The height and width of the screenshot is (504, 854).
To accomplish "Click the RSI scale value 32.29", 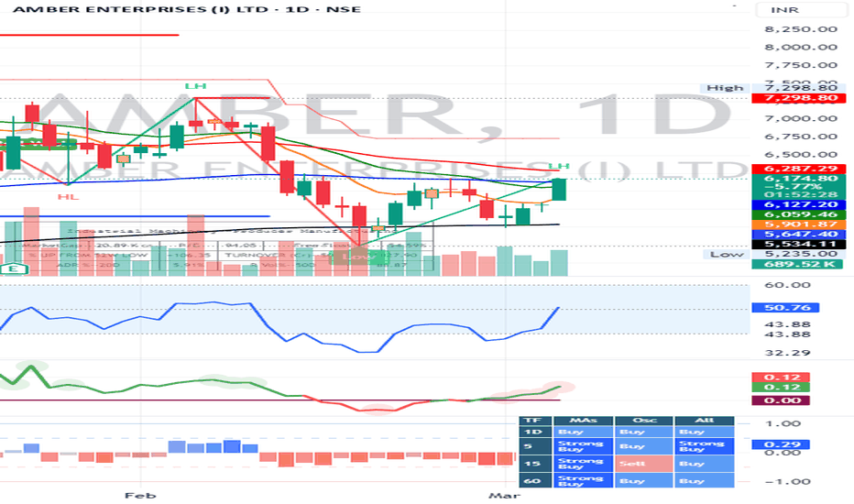I will [x=787, y=353].
